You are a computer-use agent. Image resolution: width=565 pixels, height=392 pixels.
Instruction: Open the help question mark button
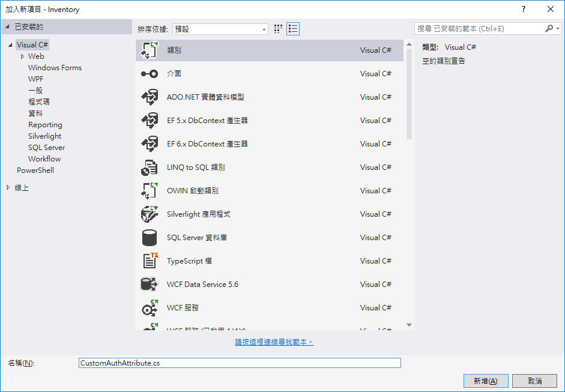tap(524, 10)
